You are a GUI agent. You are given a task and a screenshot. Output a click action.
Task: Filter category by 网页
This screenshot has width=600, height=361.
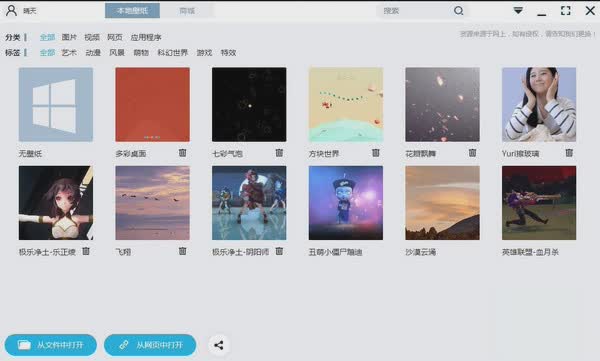(115, 37)
